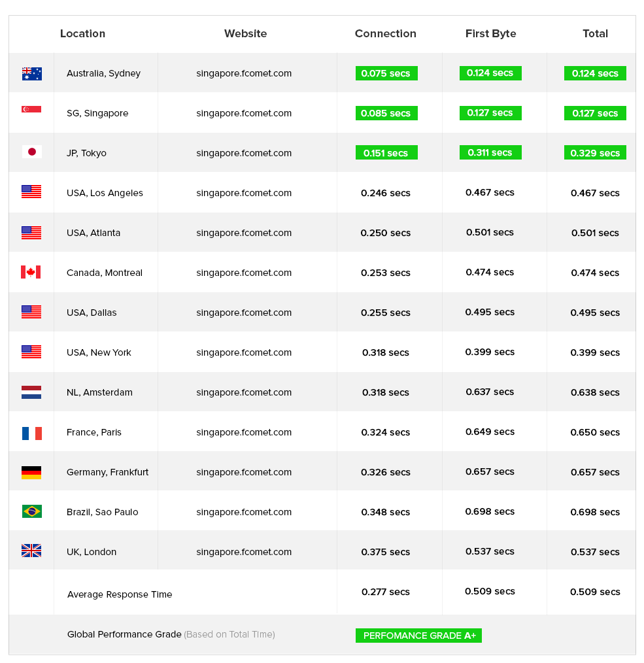
Task: Click the Average Response Time label
Action: [120, 594]
